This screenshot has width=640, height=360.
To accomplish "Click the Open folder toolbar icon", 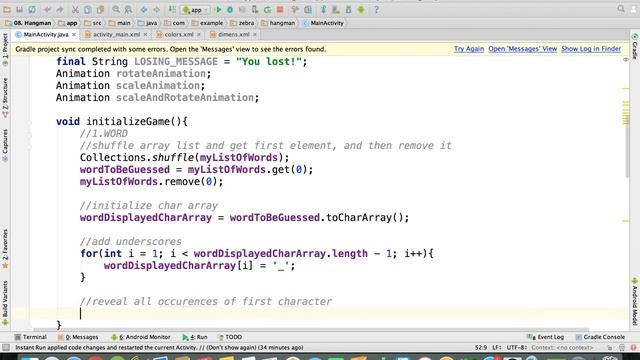I will 7,9.
